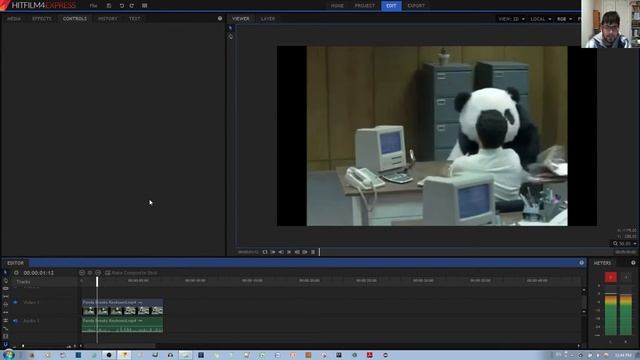Select the VIEWER tab

click(x=241, y=19)
